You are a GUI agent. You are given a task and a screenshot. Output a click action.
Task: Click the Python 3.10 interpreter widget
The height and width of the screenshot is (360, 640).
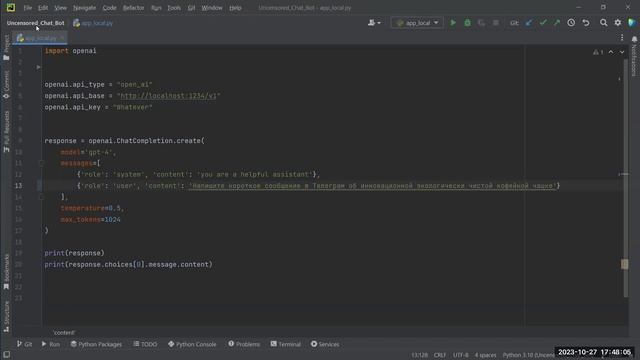(x=528, y=355)
